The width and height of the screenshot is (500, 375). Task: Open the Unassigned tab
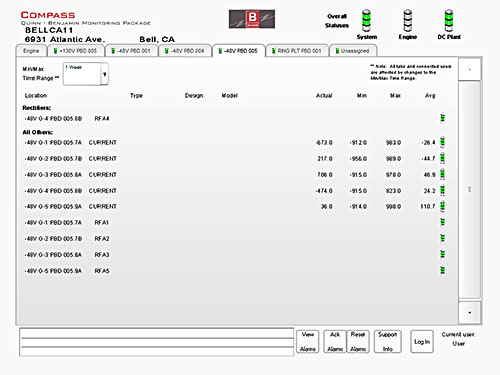(x=353, y=51)
